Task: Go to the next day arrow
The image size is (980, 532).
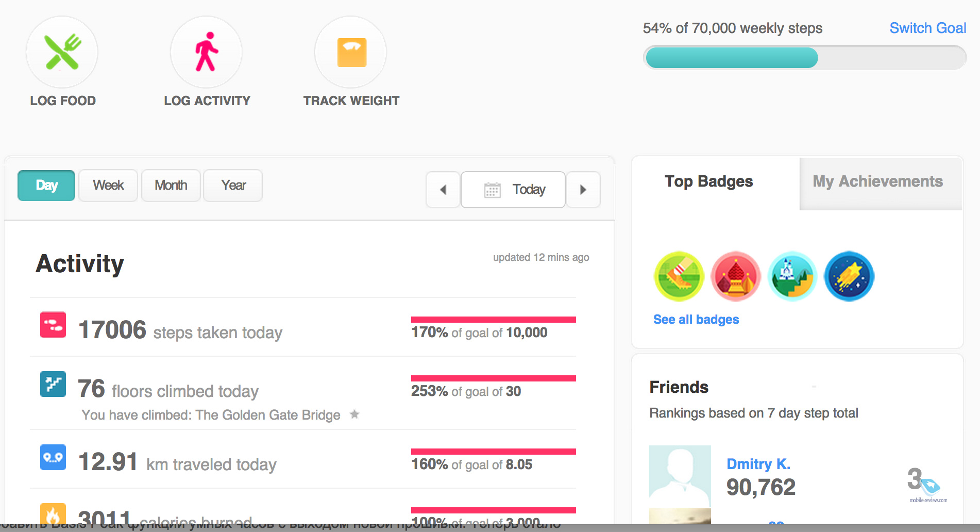Action: point(583,190)
